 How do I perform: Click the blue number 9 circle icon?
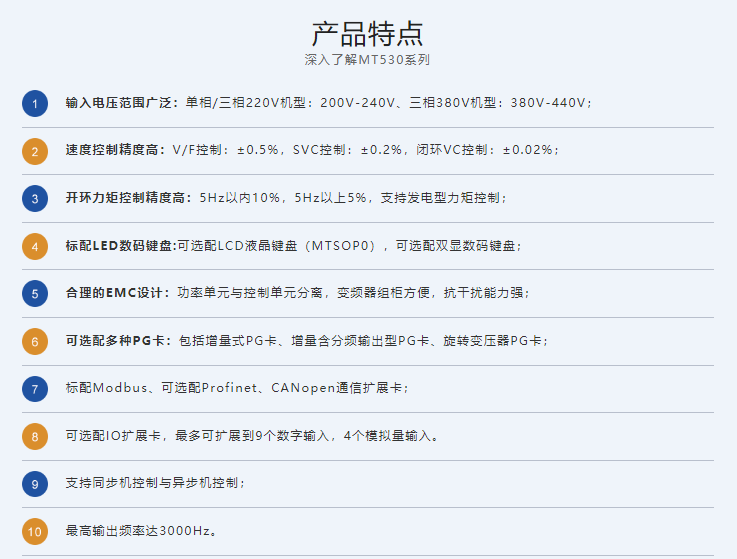click(x=35, y=483)
